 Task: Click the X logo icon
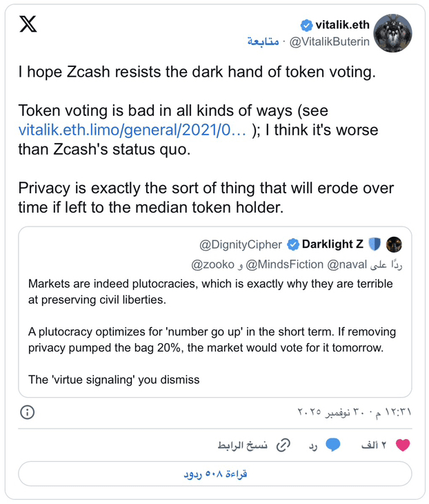coord(28,25)
